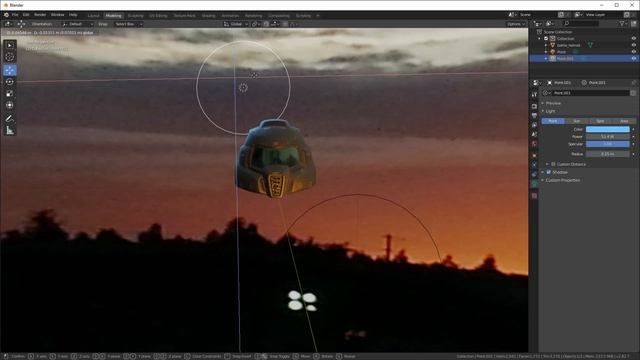The image size is (640, 360).
Task: Open the light Color swatch
Action: (x=608, y=129)
